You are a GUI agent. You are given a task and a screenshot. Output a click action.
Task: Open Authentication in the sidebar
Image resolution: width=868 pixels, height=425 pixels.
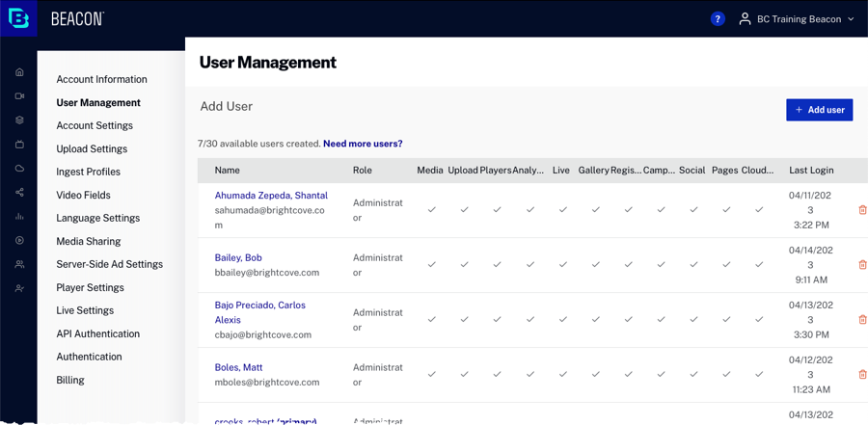point(89,357)
